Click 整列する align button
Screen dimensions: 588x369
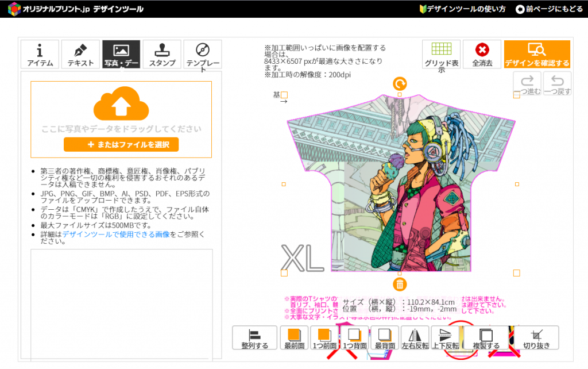tap(254, 338)
